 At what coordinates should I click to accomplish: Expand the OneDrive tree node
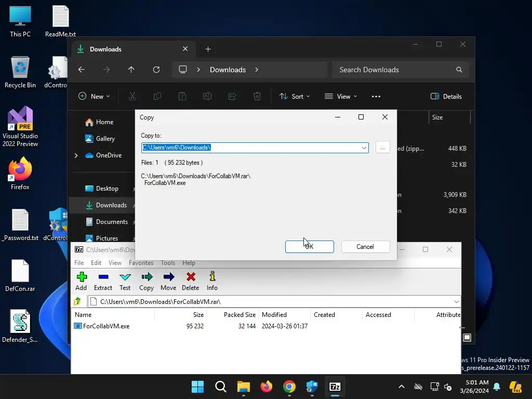point(76,155)
